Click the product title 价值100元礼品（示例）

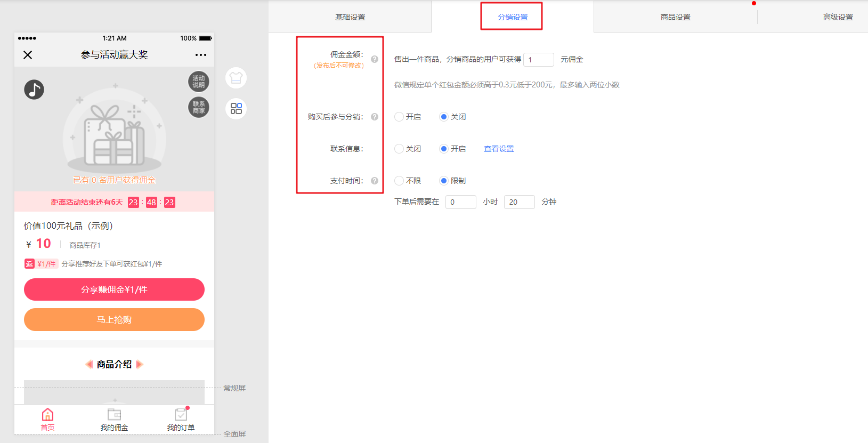68,226
